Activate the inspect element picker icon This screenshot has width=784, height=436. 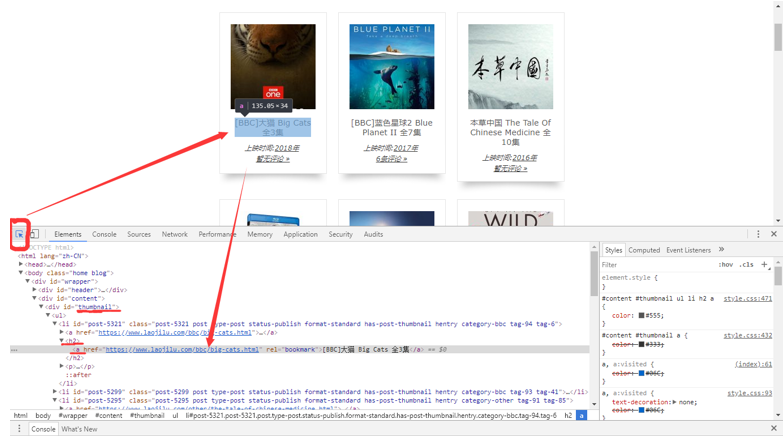19,234
